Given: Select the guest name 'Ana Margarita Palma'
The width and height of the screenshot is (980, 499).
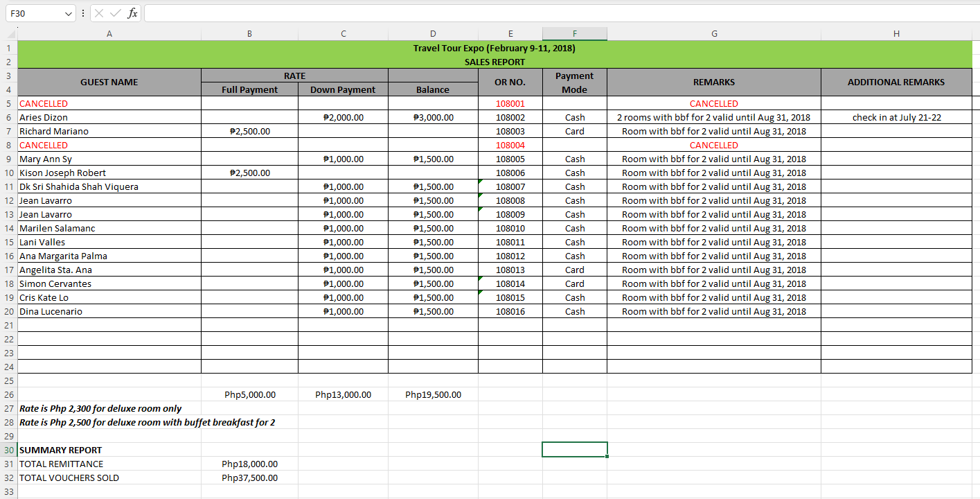Looking at the screenshot, I should click(63, 256).
